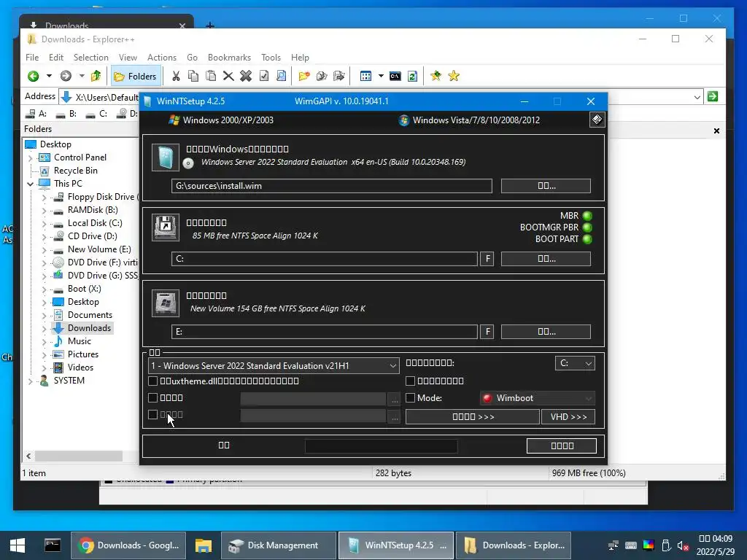The height and width of the screenshot is (560, 747).
Task: Click the Paste clipboard icon
Action: [211, 76]
